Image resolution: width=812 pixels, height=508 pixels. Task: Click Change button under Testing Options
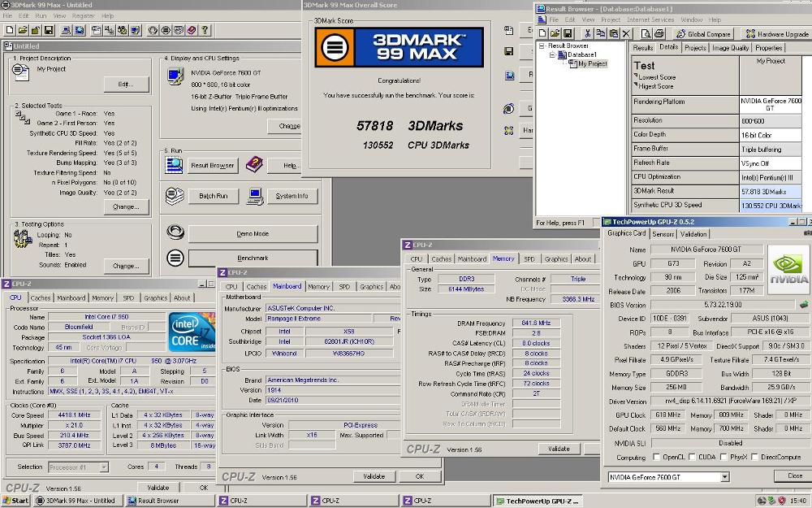pyautogui.click(x=126, y=266)
